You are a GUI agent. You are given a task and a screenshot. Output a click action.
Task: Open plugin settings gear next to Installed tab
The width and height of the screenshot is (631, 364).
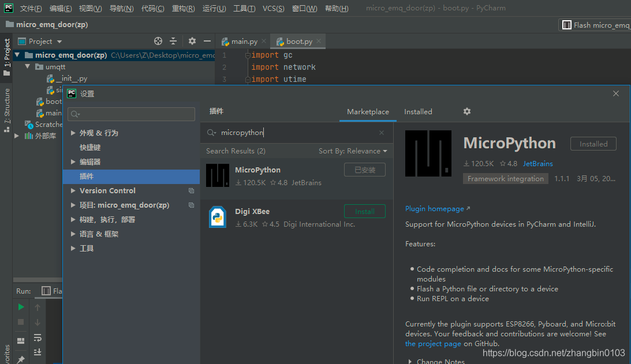point(467,111)
